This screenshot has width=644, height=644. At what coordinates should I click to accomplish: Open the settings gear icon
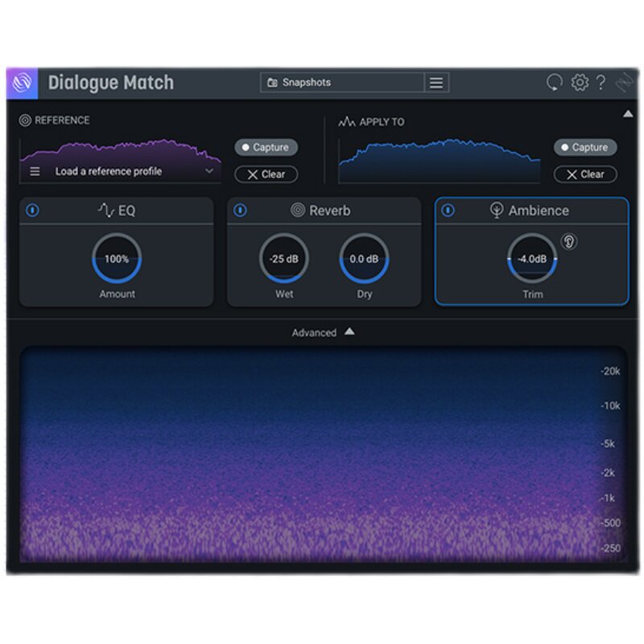tap(580, 83)
